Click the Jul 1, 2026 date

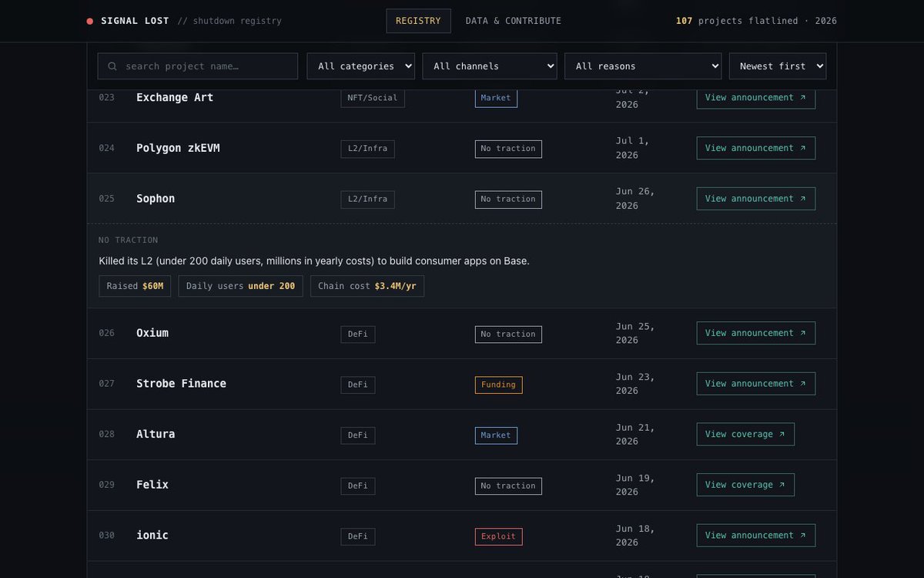(633, 148)
